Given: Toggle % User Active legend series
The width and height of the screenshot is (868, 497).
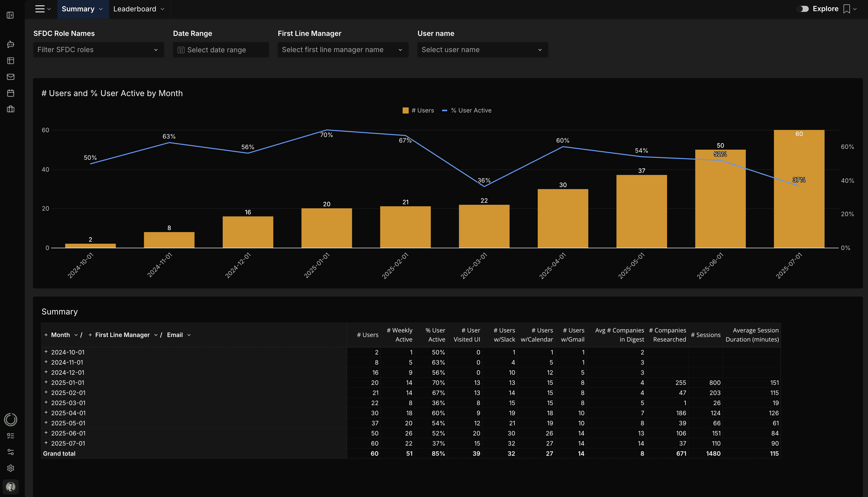Looking at the screenshot, I should click(x=467, y=110).
